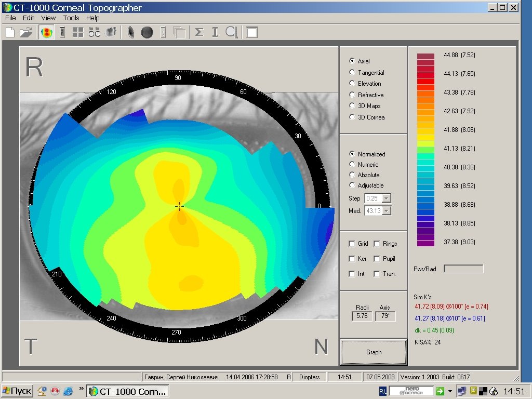Click the purple bottom legend color swatch

[425, 243]
